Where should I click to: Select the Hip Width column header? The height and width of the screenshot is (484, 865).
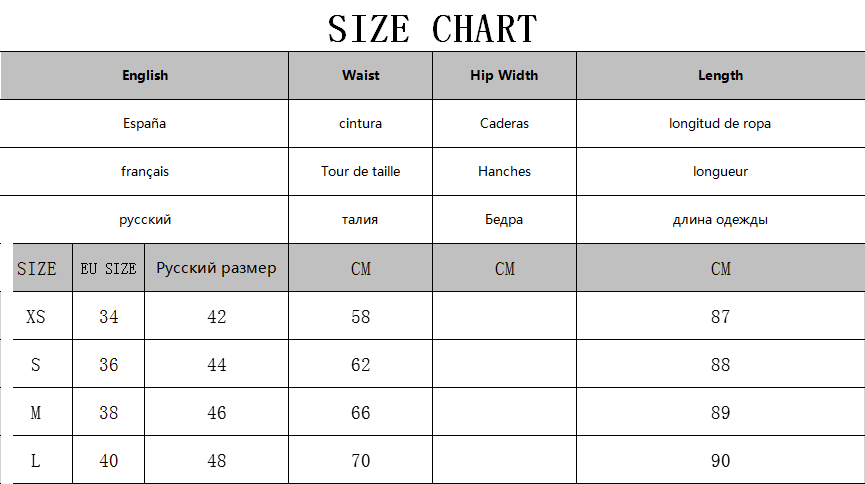[504, 75]
